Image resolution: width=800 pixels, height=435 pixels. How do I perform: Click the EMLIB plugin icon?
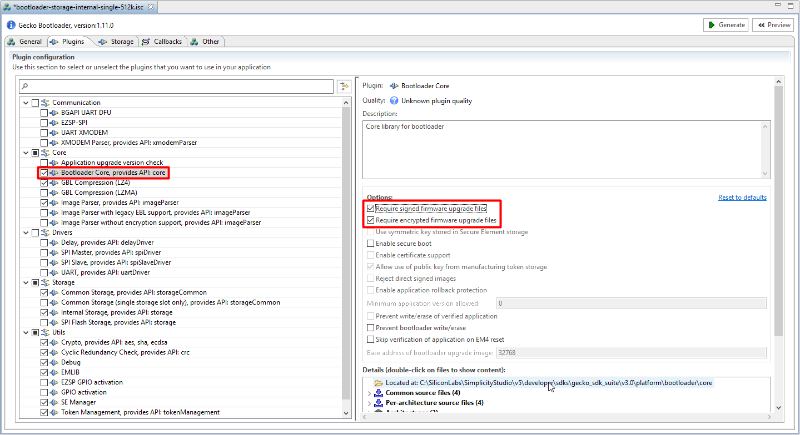pos(54,372)
